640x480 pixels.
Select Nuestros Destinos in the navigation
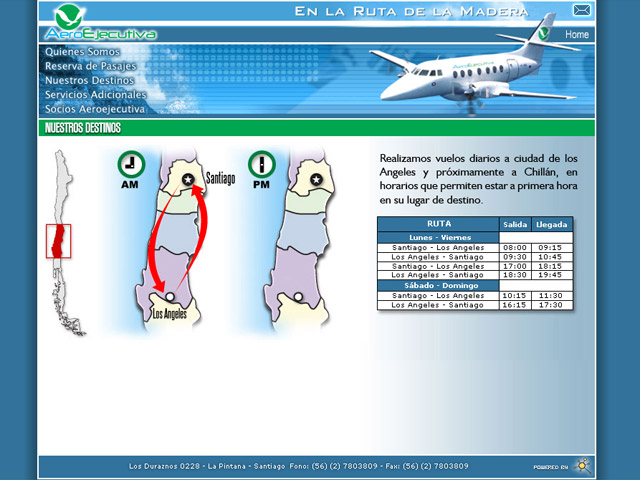click(89, 80)
